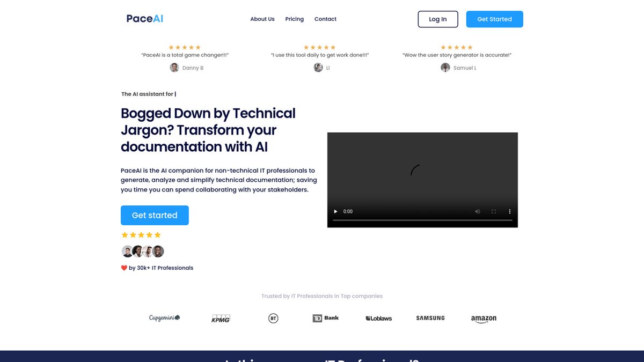Click the KPMG logo

pos(221,319)
